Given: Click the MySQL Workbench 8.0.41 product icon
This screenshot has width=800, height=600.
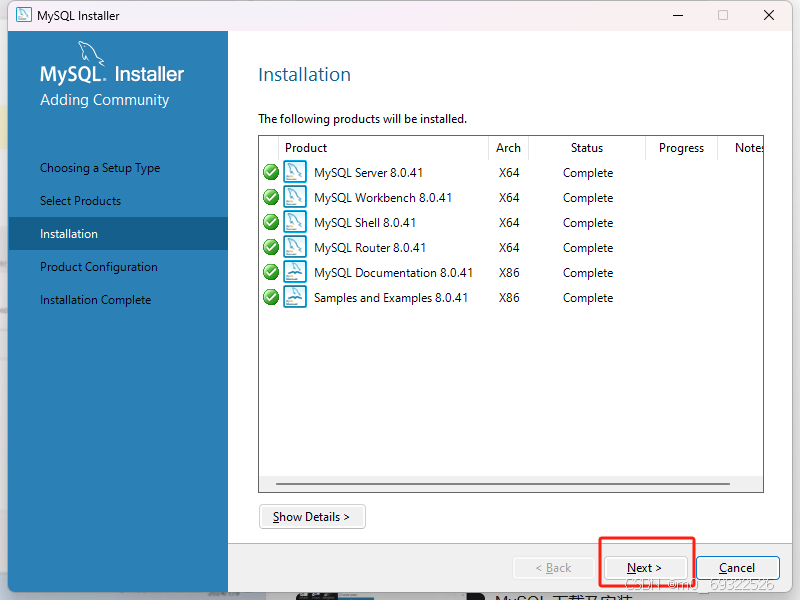Looking at the screenshot, I should (295, 197).
